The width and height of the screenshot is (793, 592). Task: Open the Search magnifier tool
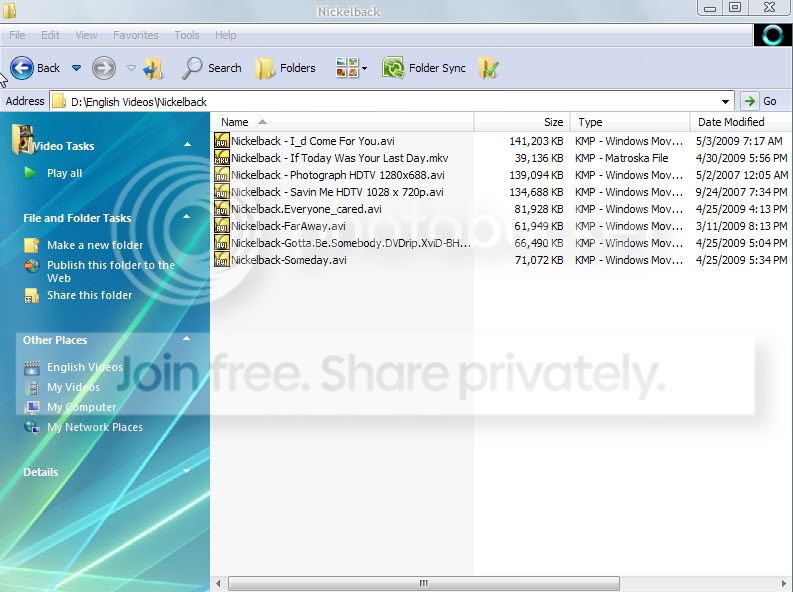(x=192, y=68)
